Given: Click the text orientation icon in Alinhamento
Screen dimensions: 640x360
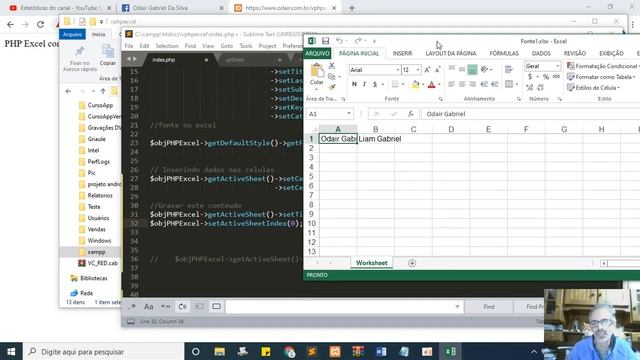Looking at the screenshot, I should [484, 69].
